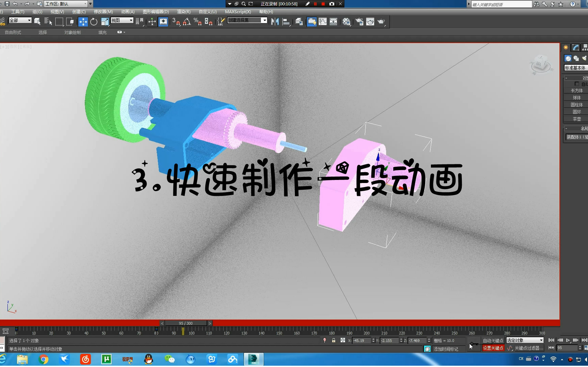The height and width of the screenshot is (367, 588).
Task: Open Select by Name list tool
Action: coord(48,22)
